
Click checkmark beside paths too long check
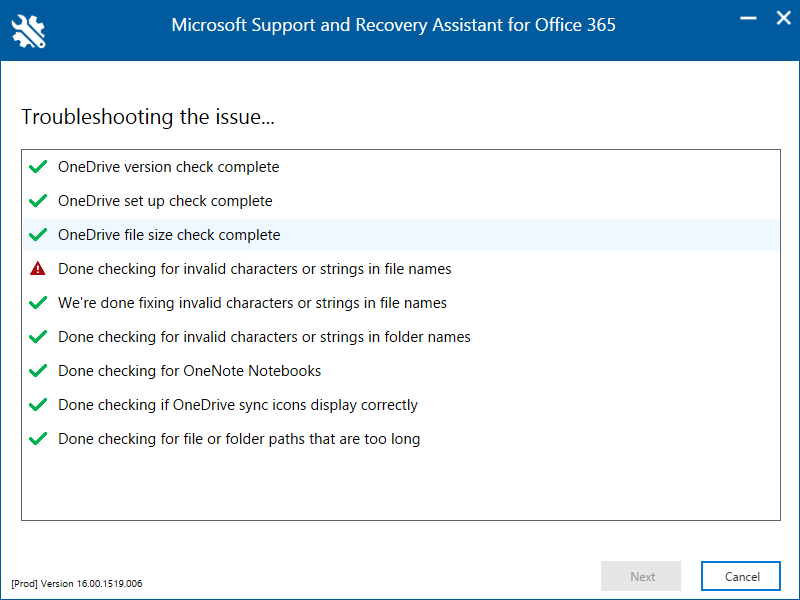point(38,439)
